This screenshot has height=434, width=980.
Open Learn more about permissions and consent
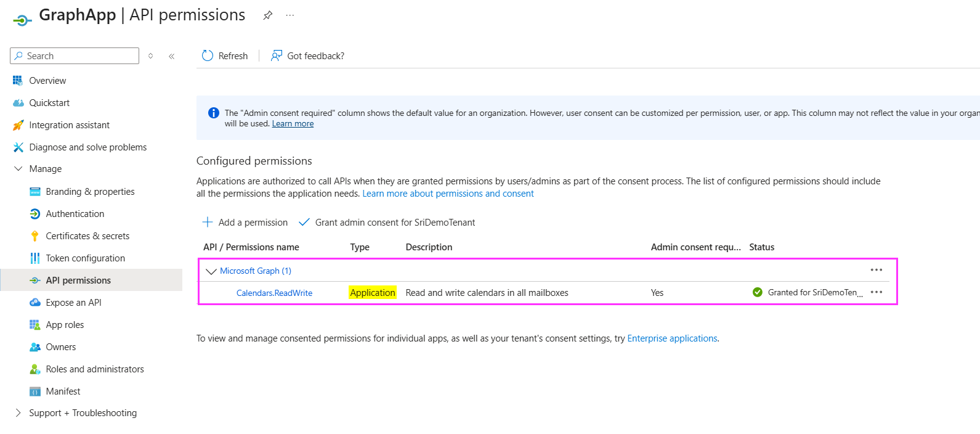point(448,194)
